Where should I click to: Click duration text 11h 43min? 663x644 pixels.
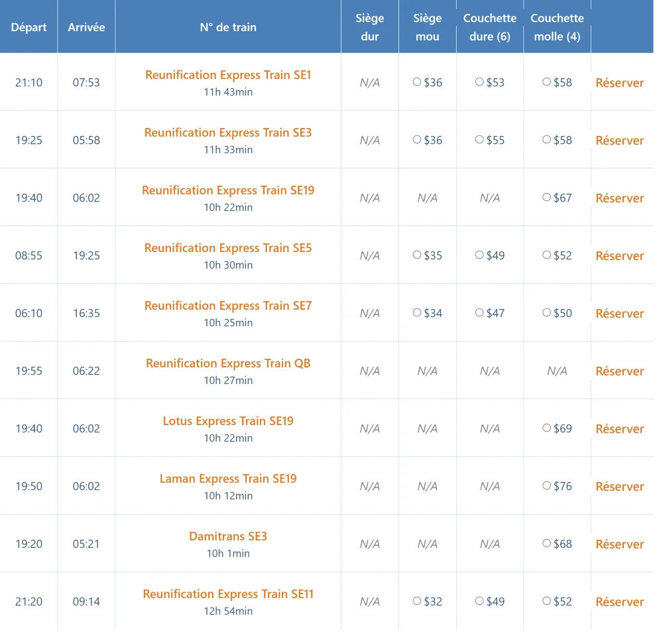228,92
